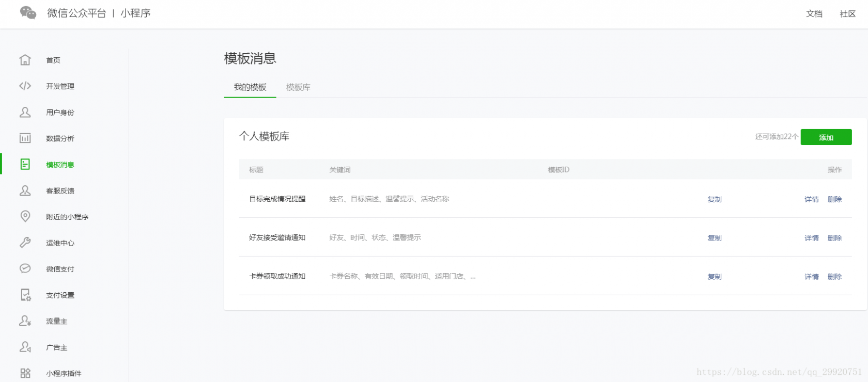Open 社区 link in the header
The image size is (868, 382).
(x=848, y=14)
